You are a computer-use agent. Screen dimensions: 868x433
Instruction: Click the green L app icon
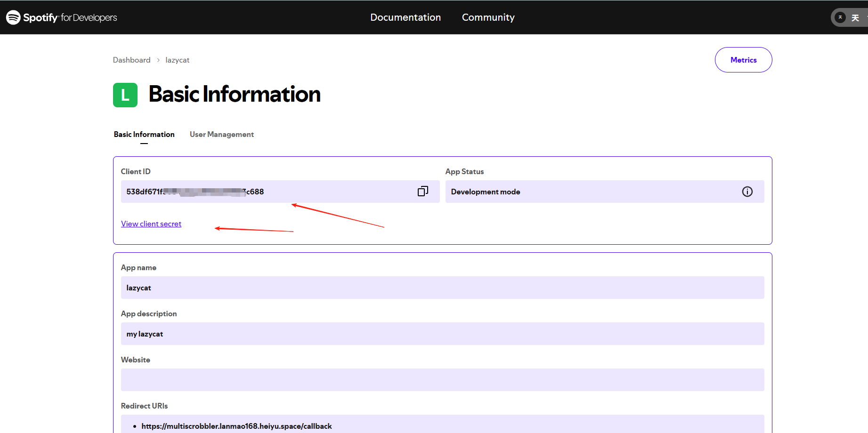[125, 95]
